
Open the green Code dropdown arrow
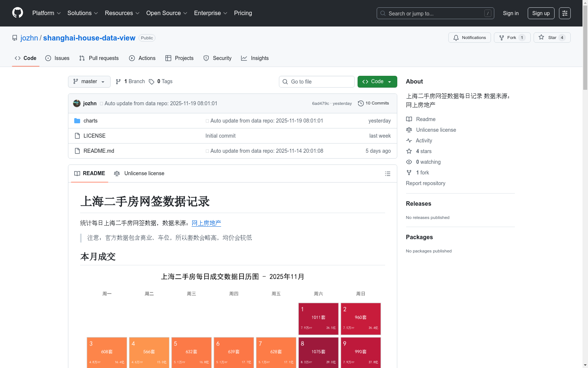click(389, 81)
